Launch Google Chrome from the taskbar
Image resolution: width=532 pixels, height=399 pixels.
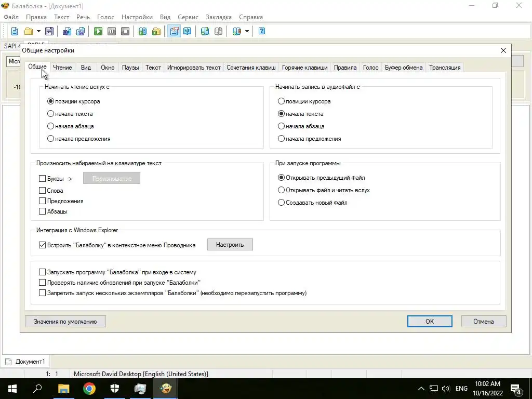[x=89, y=389]
